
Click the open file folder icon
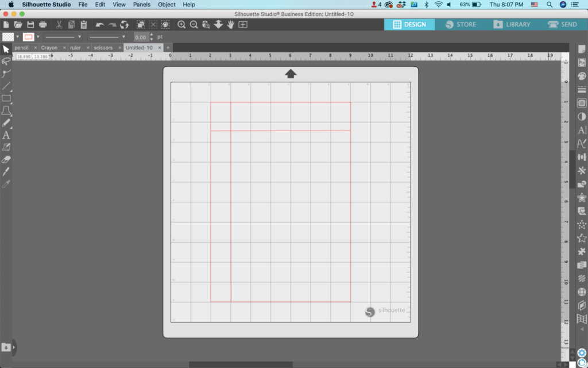coord(18,25)
